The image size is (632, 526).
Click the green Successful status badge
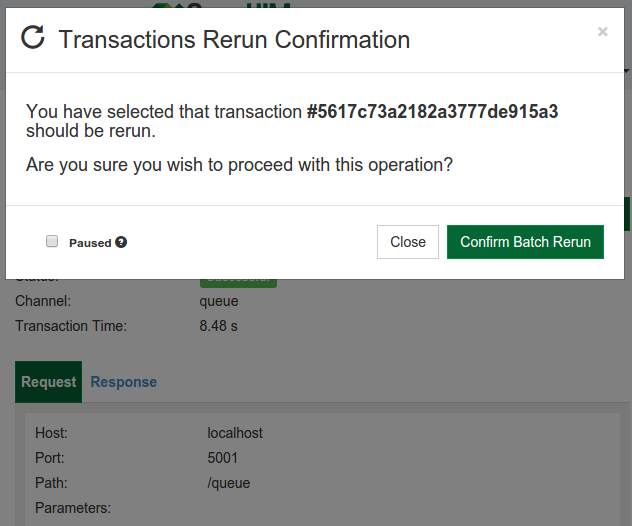pyautogui.click(x=238, y=283)
